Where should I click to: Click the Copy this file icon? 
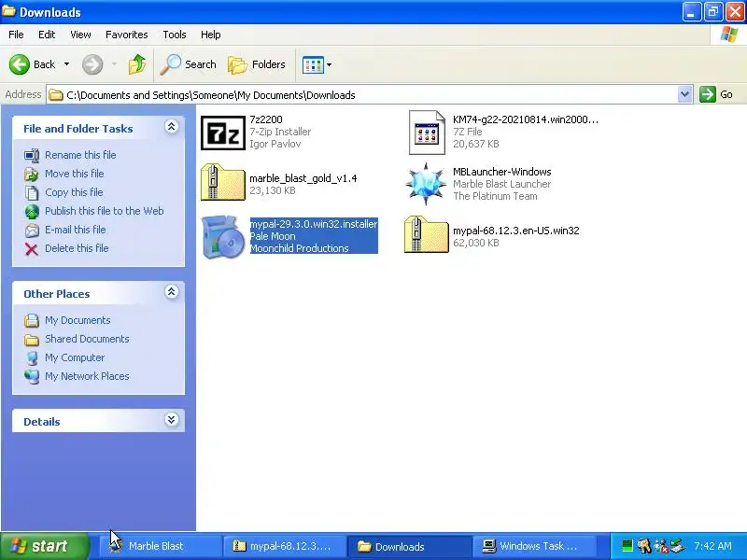(32, 192)
